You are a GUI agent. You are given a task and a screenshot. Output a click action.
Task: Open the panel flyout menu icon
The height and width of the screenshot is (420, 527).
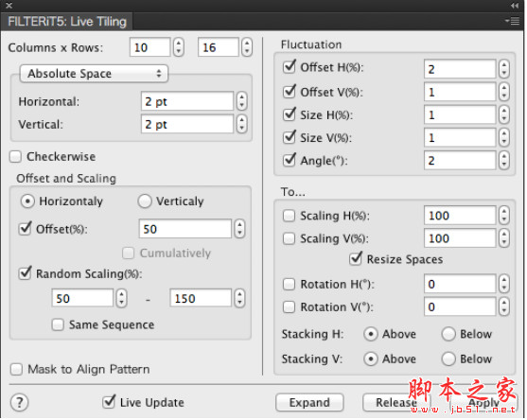(x=513, y=21)
